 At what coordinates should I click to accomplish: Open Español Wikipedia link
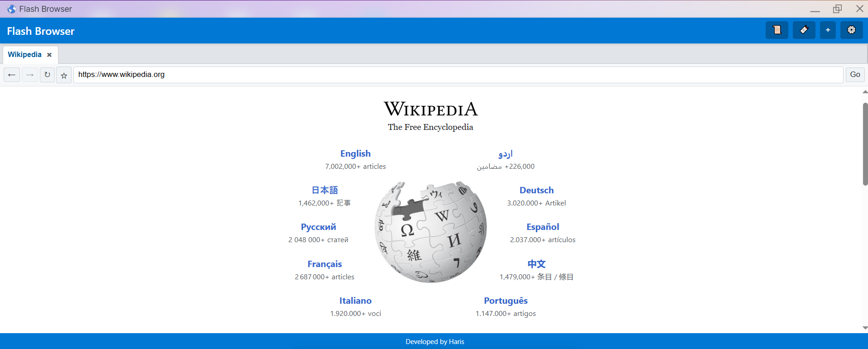[543, 227]
